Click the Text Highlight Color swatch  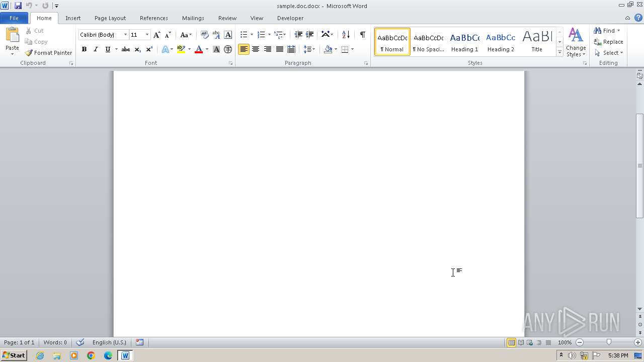pyautogui.click(x=181, y=49)
